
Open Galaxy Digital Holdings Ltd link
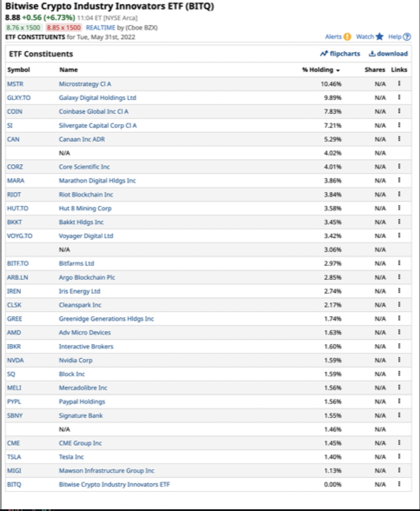tap(97, 98)
